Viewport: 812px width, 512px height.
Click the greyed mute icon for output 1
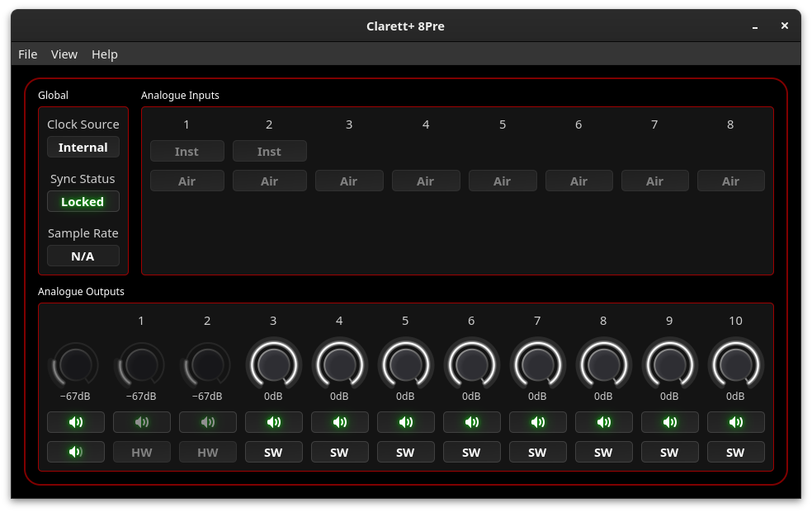tap(141, 422)
